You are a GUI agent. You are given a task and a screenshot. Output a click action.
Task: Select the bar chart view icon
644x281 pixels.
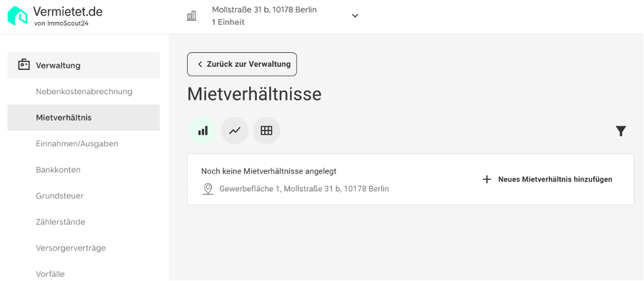coord(203,131)
